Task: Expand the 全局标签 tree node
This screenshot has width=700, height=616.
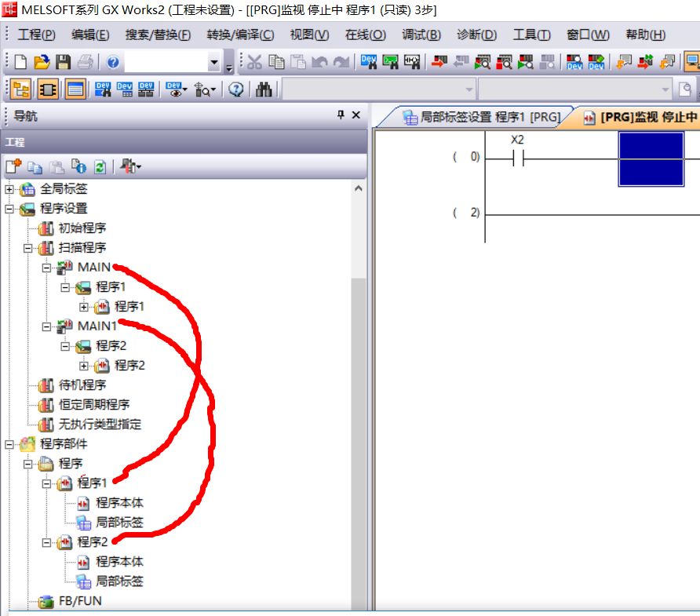Action: pos(9,189)
